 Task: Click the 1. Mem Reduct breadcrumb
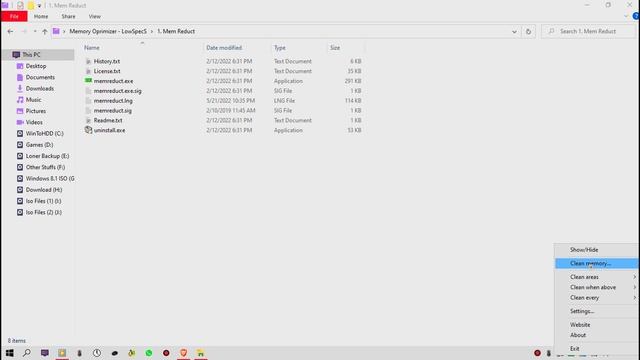coord(176,31)
